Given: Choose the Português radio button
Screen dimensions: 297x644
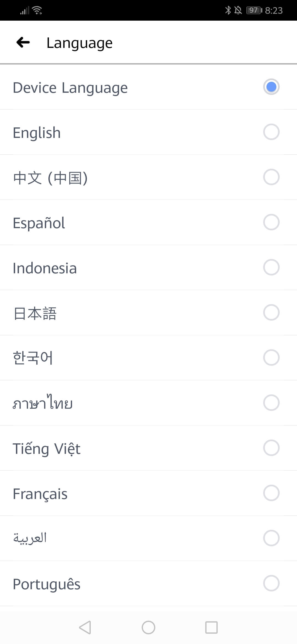Looking at the screenshot, I should (271, 583).
